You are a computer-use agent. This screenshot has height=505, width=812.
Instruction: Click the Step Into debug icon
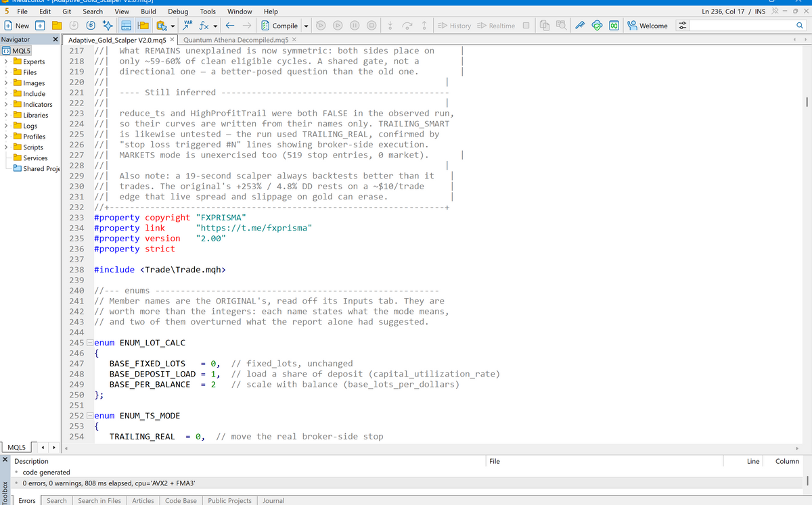[391, 26]
